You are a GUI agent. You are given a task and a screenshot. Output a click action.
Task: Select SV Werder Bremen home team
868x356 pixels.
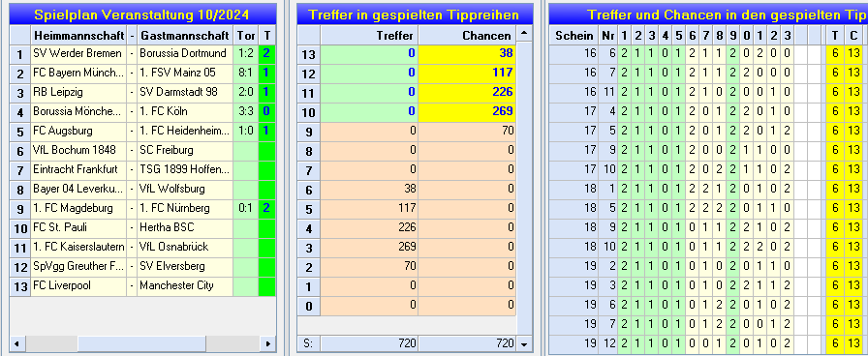click(78, 53)
